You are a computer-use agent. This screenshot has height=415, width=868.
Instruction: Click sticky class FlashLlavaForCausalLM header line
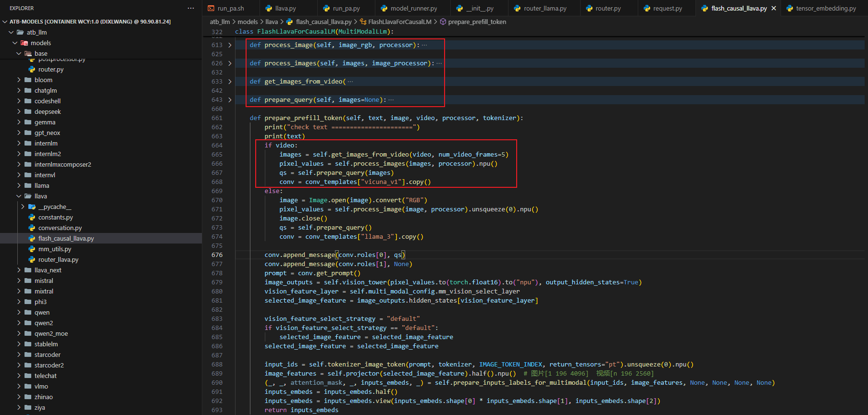pyautogui.click(x=314, y=32)
